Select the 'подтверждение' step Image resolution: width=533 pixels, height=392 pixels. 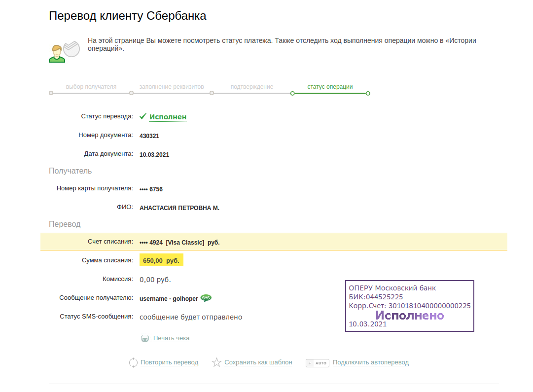coord(252,87)
